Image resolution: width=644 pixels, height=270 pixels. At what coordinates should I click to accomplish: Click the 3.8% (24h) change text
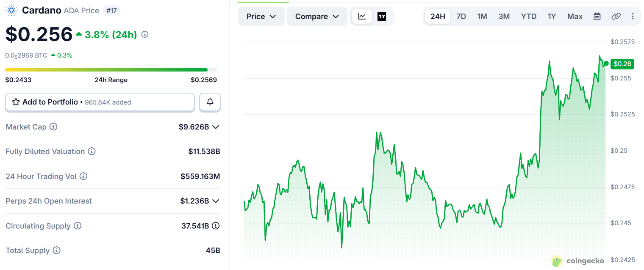111,35
